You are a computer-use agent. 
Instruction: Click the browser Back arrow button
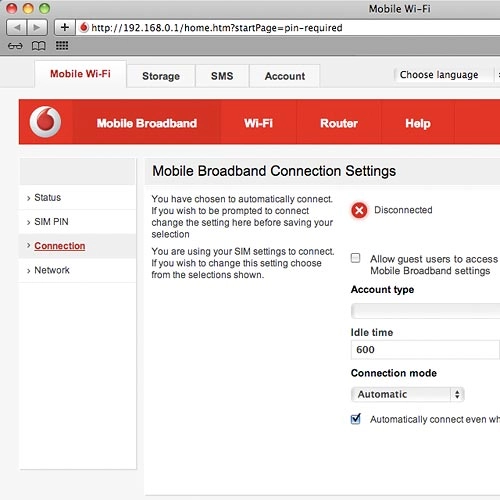pyautogui.click(x=17, y=27)
